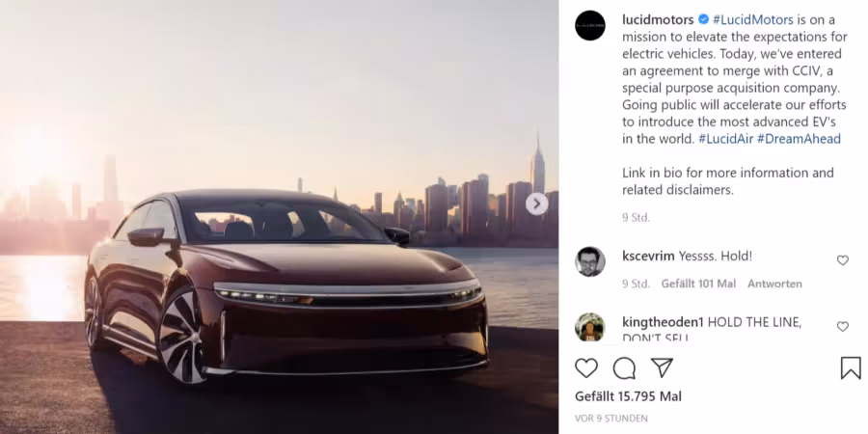
Task: Open comments via speech bubble icon
Action: (624, 368)
